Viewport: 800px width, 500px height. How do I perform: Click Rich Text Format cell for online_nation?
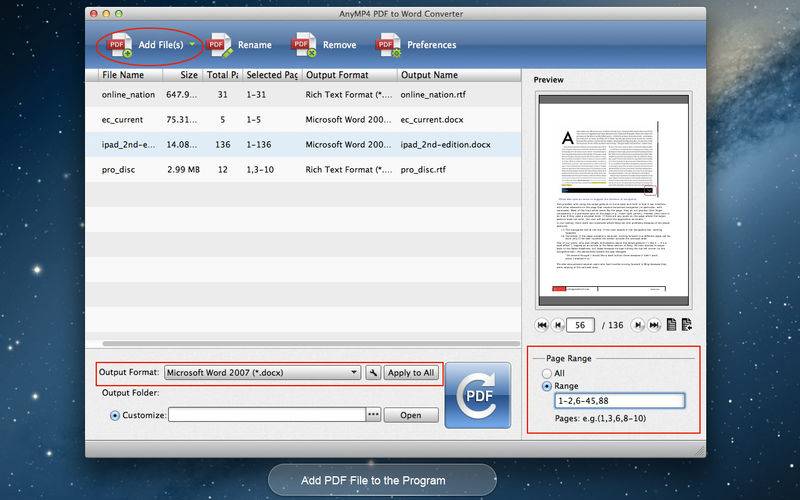349,94
